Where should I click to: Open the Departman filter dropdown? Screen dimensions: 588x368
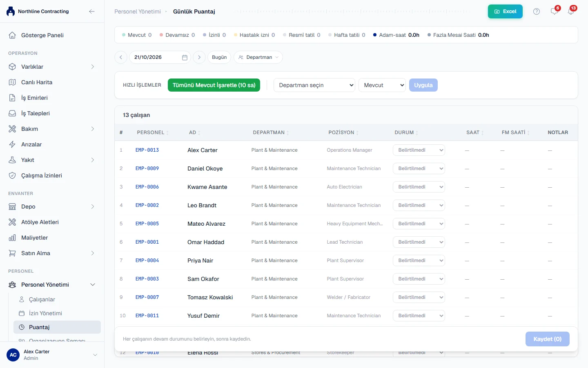point(258,57)
